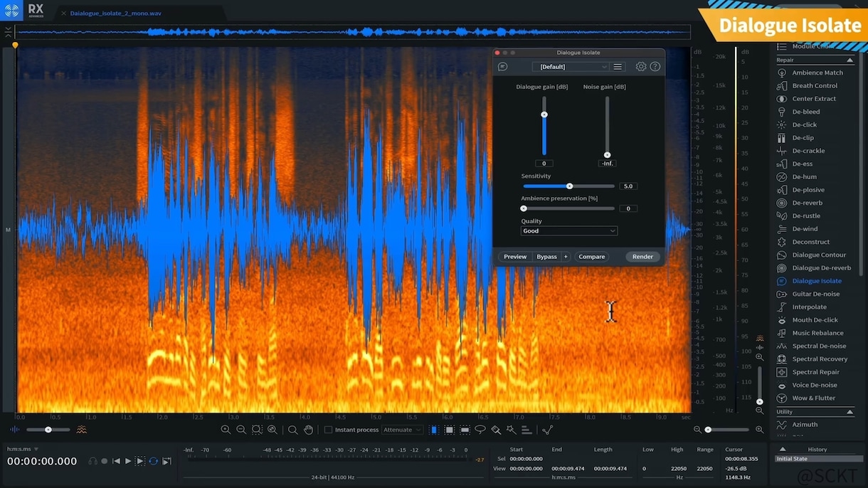Collapse the Repair section
Image resolution: width=868 pixels, height=488 pixels.
coord(850,60)
